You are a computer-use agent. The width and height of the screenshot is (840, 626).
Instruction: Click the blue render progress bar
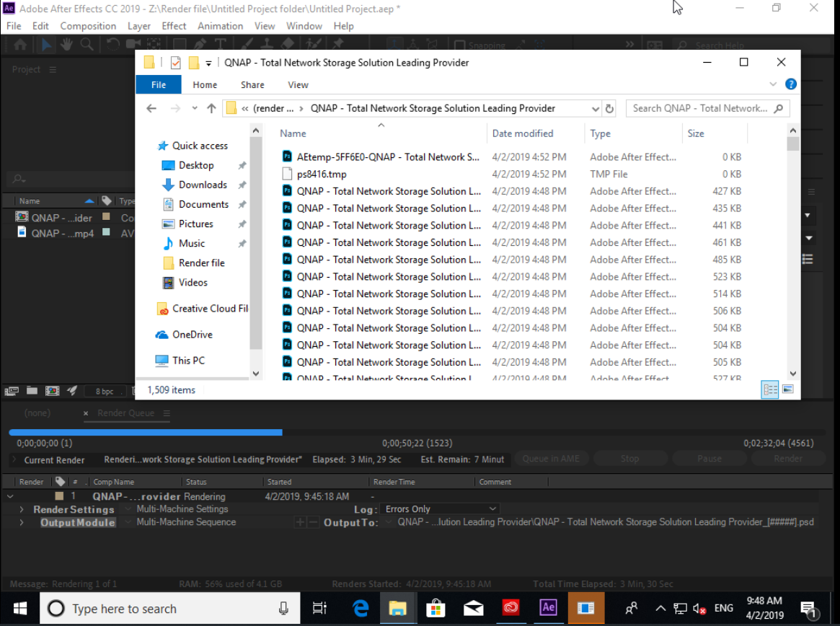click(x=146, y=432)
